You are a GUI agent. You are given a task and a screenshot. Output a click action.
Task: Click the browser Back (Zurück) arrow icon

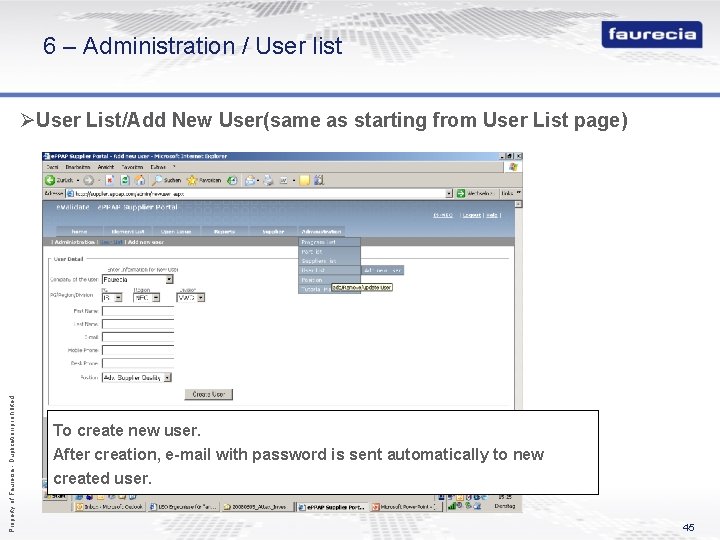pos(50,180)
